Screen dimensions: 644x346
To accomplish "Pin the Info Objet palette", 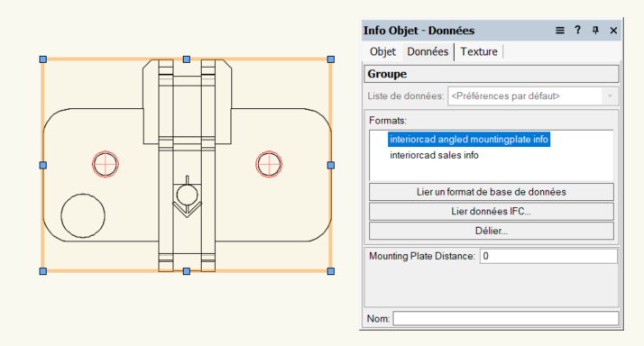I will 595,31.
